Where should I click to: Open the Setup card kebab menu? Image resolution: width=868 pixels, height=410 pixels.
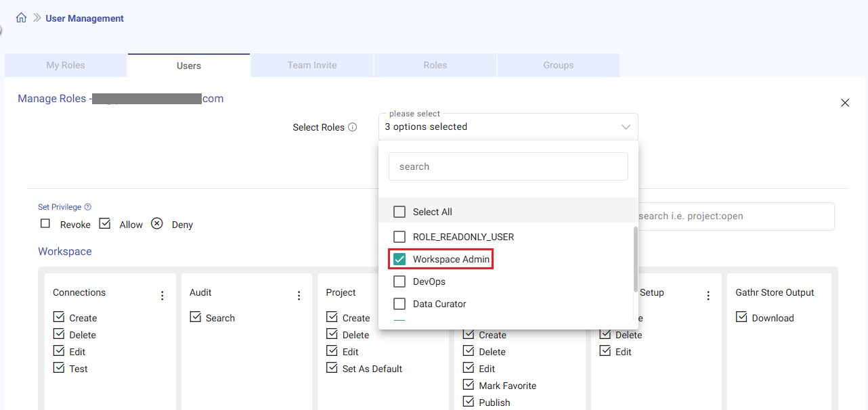click(708, 296)
